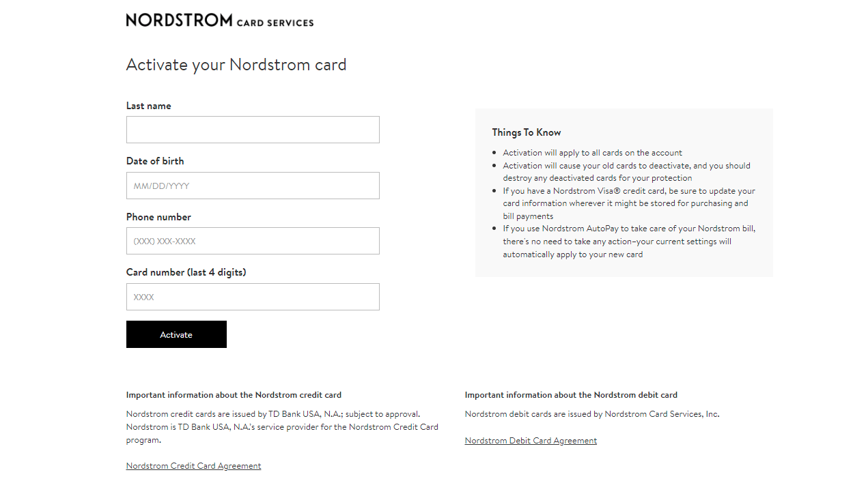Click the credit card important information heading
The image size is (868, 481).
(x=234, y=395)
